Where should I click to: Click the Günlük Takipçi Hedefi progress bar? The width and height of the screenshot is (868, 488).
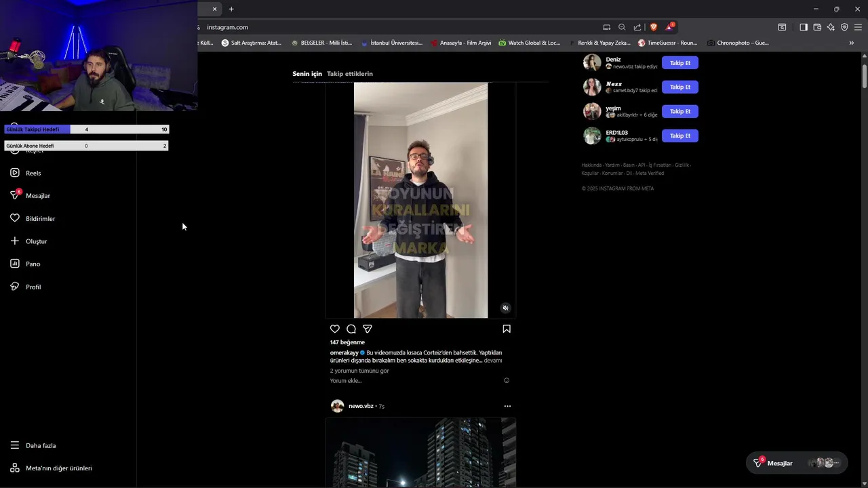pyautogui.click(x=86, y=129)
